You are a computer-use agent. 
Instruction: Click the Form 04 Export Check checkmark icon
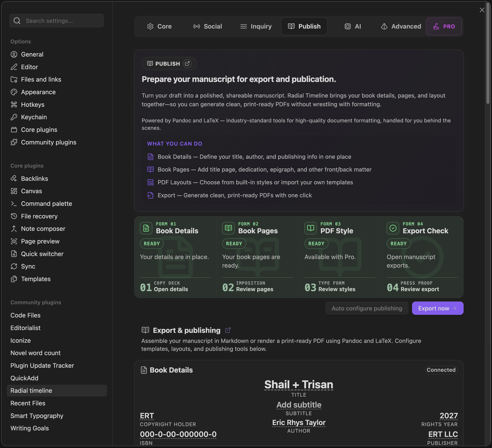tap(393, 228)
